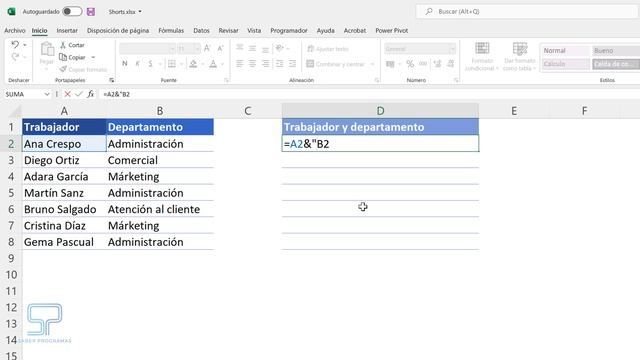This screenshot has height=360, width=640.
Task: Apply the Bueno cell style
Action: click(x=616, y=51)
